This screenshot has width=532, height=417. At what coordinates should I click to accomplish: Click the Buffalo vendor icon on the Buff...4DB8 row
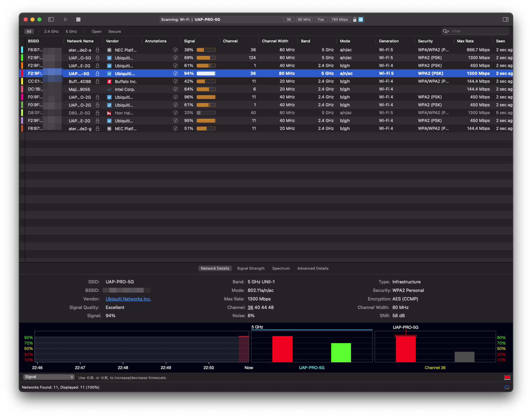[109, 81]
